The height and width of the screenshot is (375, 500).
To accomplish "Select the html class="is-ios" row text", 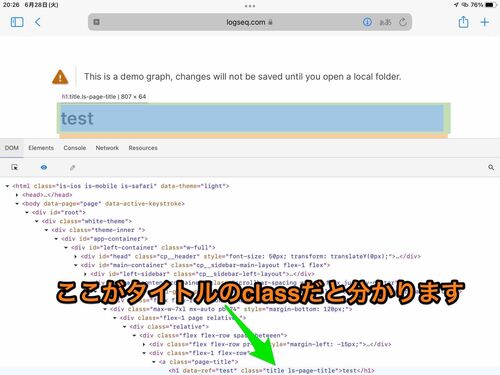I will [x=121, y=186].
